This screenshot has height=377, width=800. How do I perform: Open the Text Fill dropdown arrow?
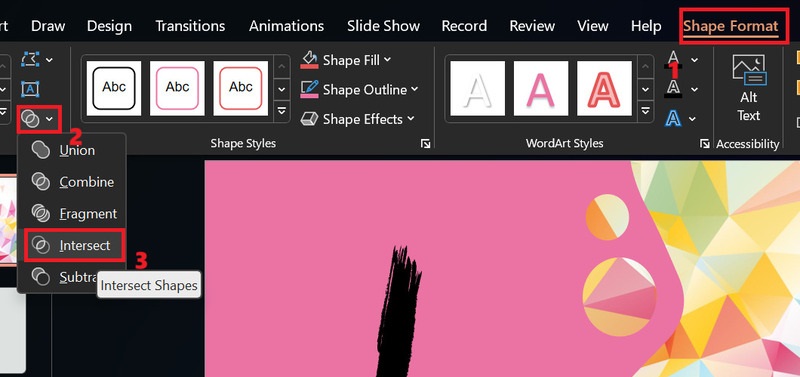pyautogui.click(x=694, y=60)
